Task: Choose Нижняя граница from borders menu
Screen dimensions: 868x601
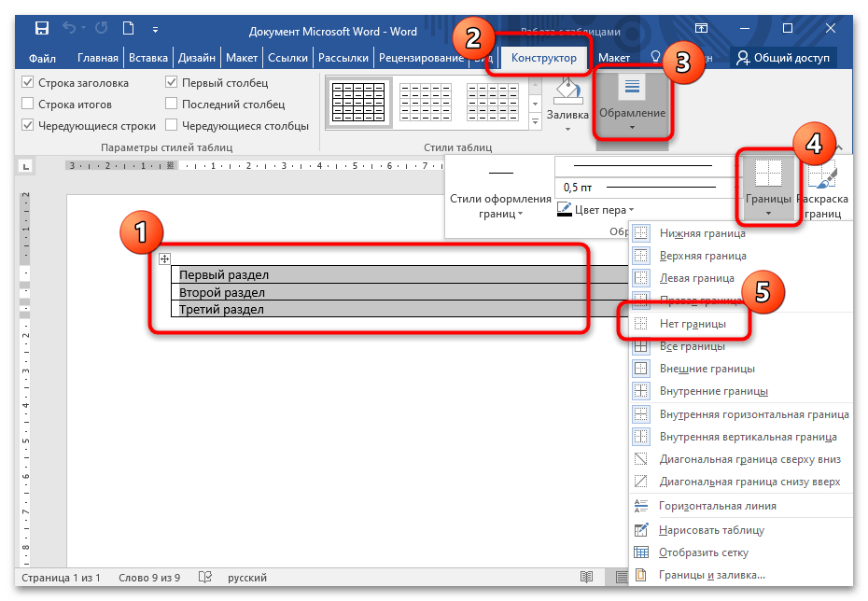Action: coord(741,233)
